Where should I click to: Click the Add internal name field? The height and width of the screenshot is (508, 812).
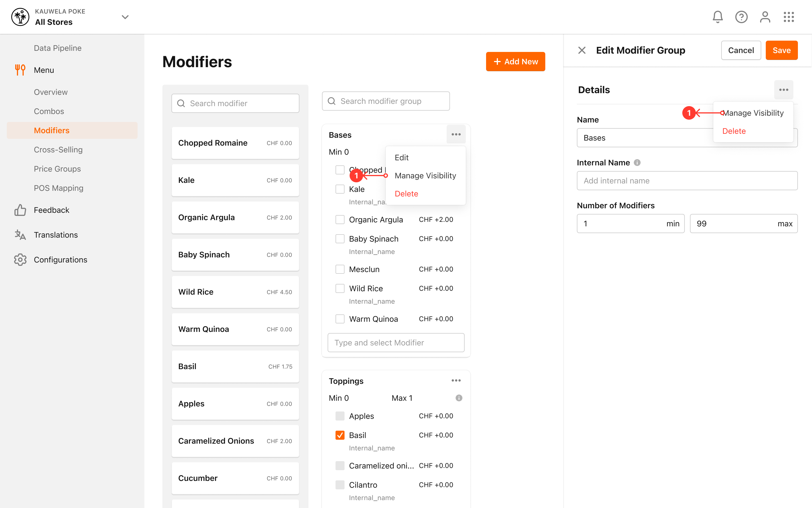687,181
